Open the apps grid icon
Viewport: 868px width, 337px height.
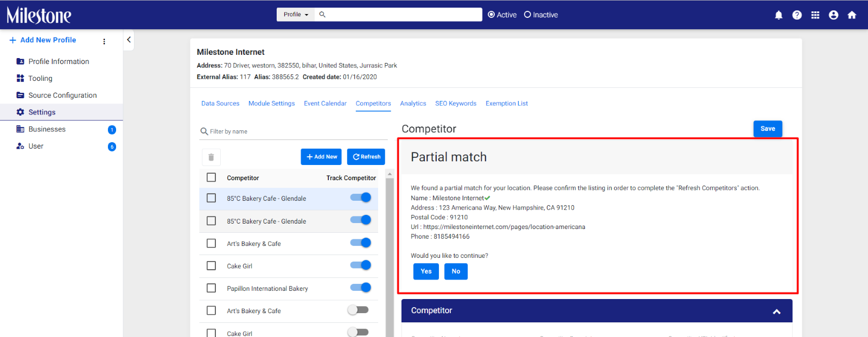[815, 15]
